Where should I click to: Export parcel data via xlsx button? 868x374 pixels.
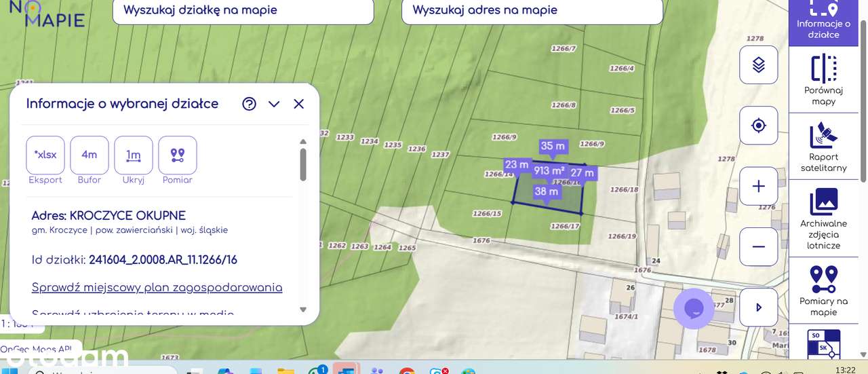pyautogui.click(x=45, y=155)
